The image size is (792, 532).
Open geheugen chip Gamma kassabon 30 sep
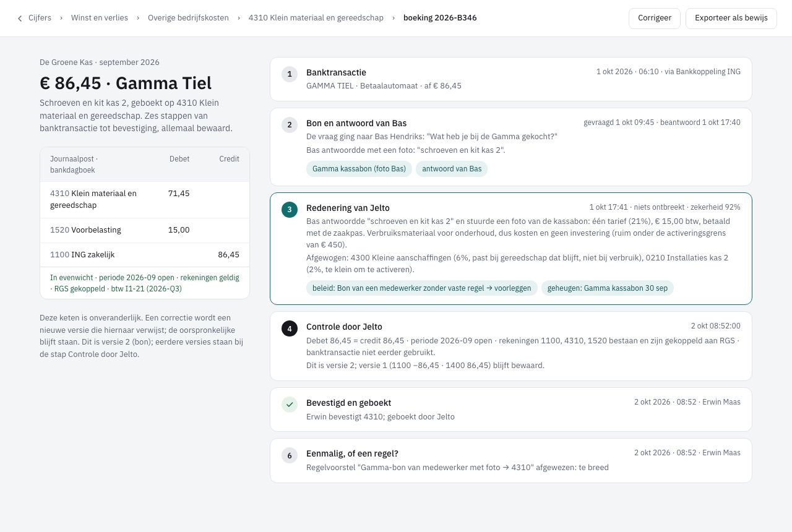click(x=608, y=288)
